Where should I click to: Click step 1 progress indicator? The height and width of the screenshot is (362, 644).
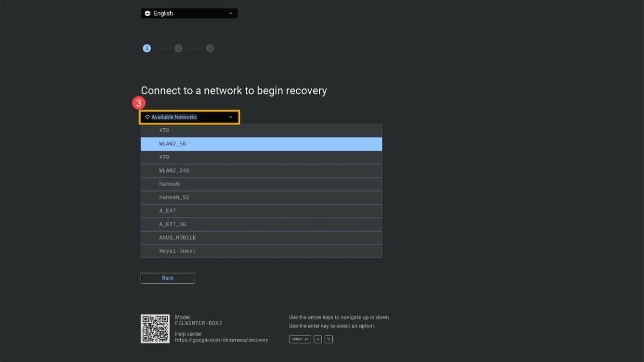pyautogui.click(x=147, y=48)
